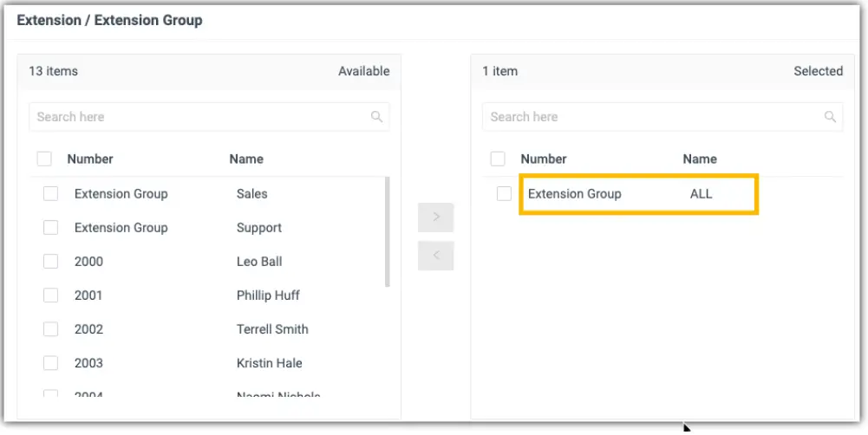
Task: Tick checkbox for Extension Group Support
Action: [50, 227]
